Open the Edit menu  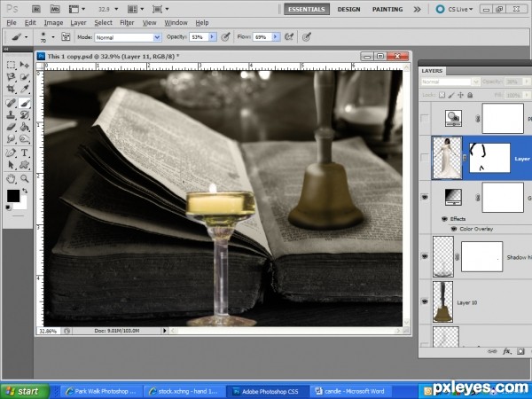coord(30,23)
